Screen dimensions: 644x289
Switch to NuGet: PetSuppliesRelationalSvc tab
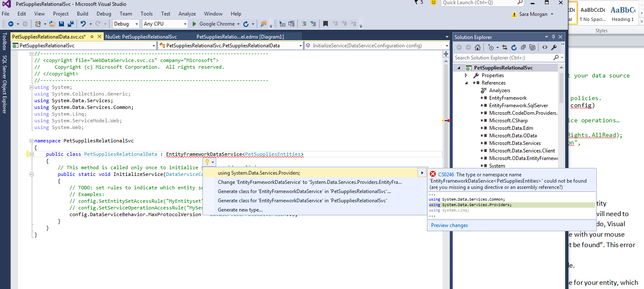pyautogui.click(x=141, y=37)
